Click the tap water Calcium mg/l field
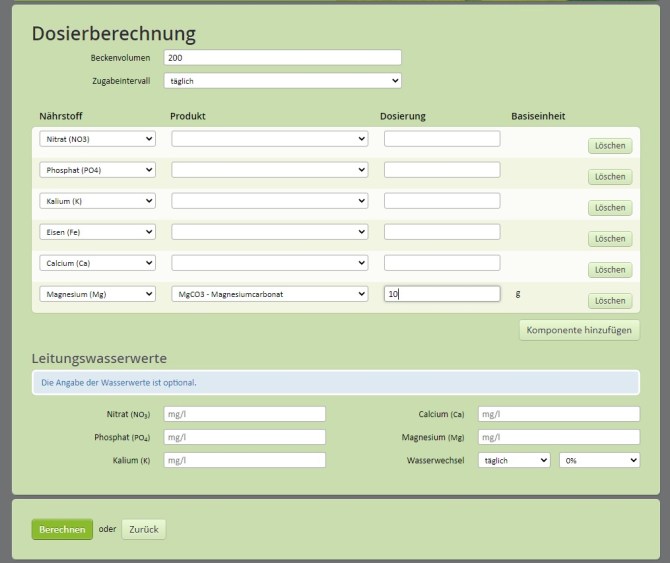 558,414
